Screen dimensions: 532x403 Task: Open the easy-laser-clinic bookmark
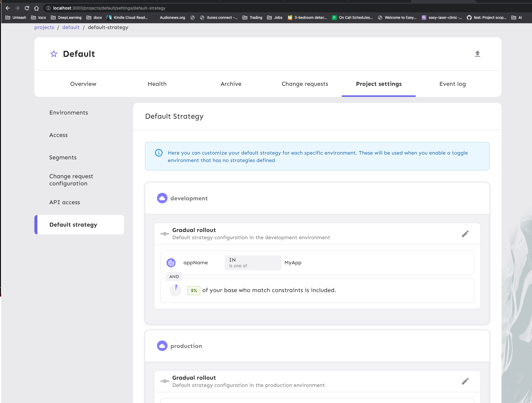coord(442,18)
